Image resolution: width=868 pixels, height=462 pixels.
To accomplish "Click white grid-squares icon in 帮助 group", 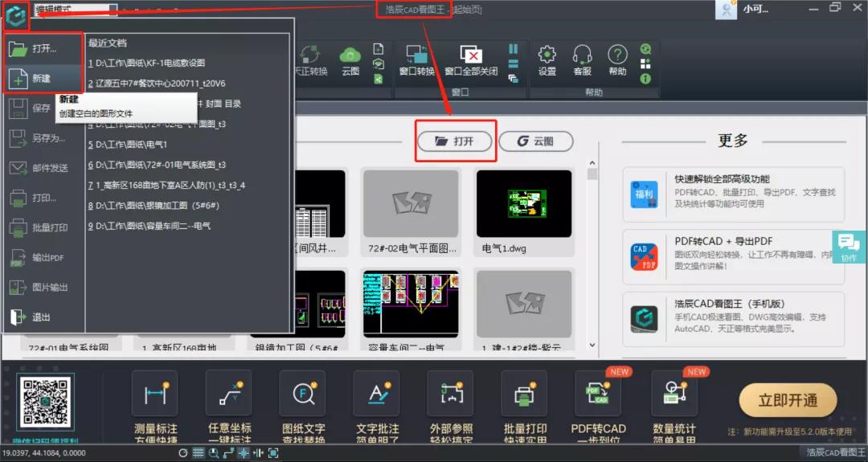I will pyautogui.click(x=645, y=63).
